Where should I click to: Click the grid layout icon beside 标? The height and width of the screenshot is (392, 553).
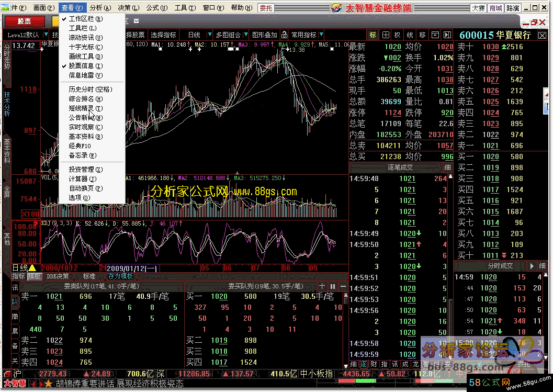[386, 35]
